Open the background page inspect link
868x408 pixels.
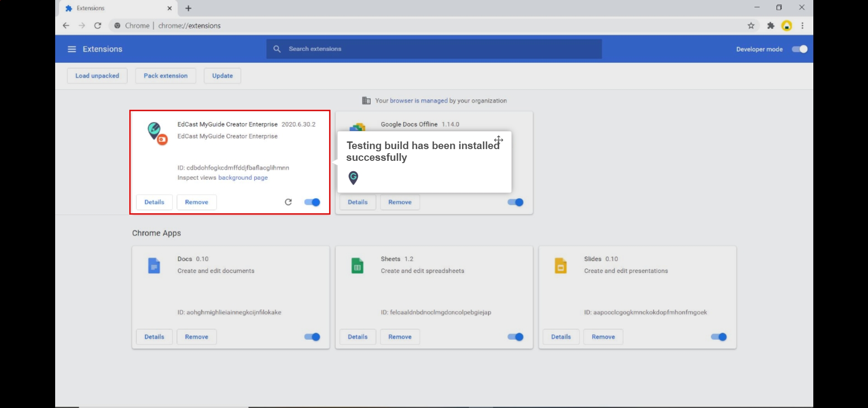tap(243, 178)
